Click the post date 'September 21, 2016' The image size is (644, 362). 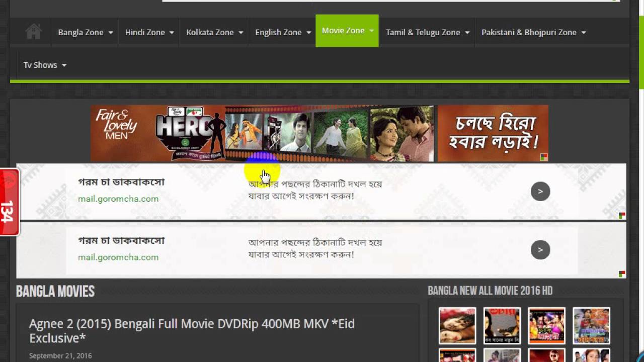[60, 356]
